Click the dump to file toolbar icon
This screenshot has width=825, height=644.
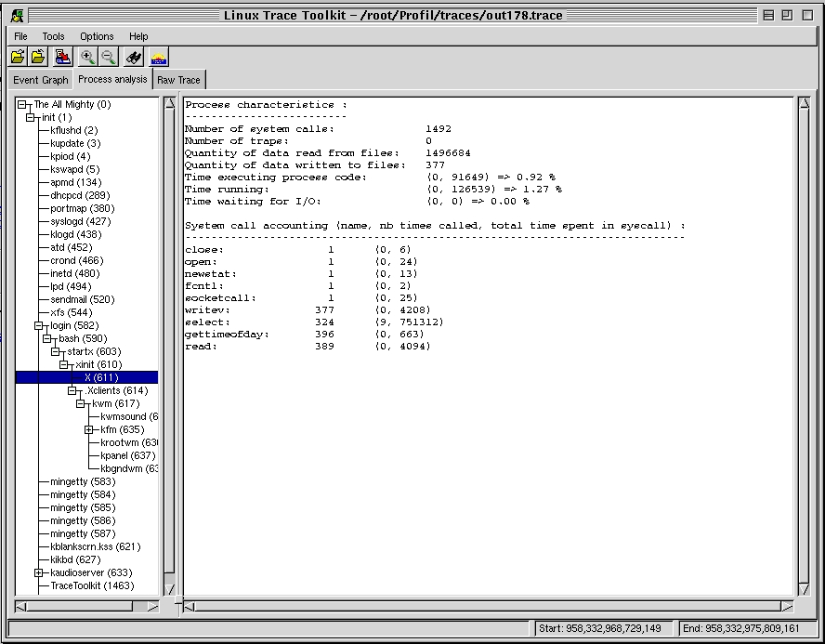pos(62,57)
